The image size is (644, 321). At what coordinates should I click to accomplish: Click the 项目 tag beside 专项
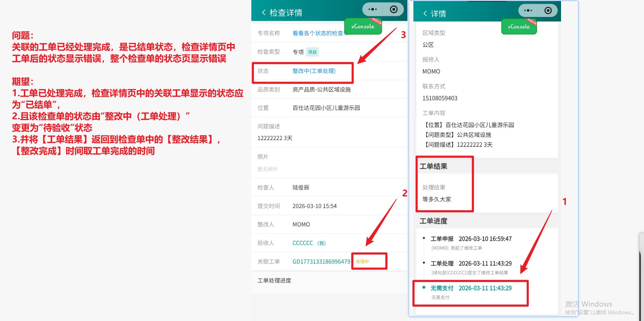click(x=312, y=52)
